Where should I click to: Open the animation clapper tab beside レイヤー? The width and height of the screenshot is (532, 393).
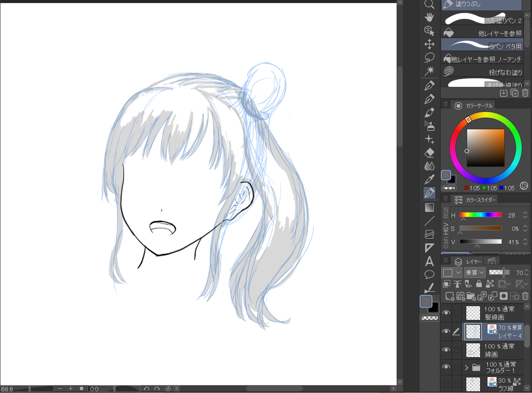coord(492,261)
